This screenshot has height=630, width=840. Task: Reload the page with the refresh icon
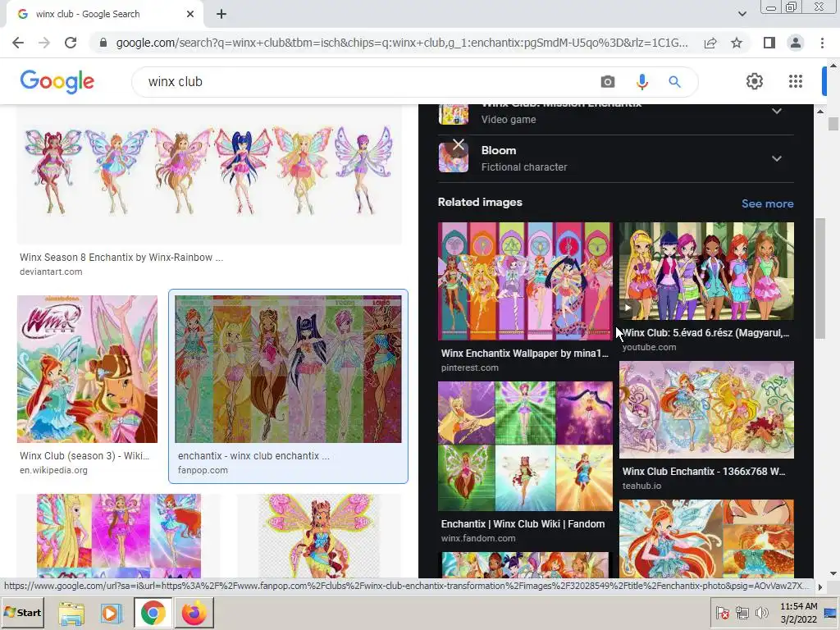tap(71, 43)
